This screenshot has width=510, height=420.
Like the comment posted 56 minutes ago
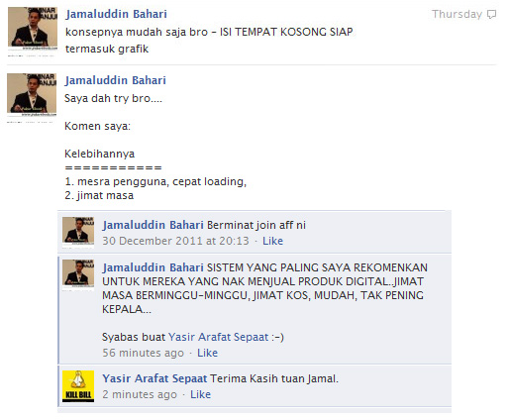(207, 353)
